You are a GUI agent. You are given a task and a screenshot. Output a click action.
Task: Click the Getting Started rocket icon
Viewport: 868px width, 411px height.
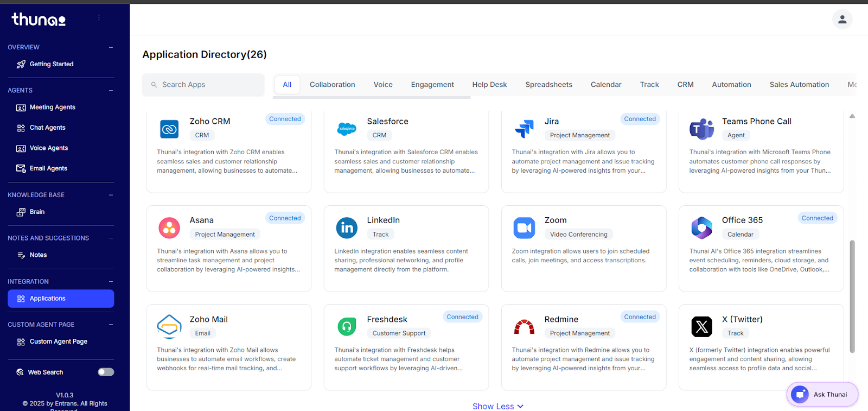21,64
